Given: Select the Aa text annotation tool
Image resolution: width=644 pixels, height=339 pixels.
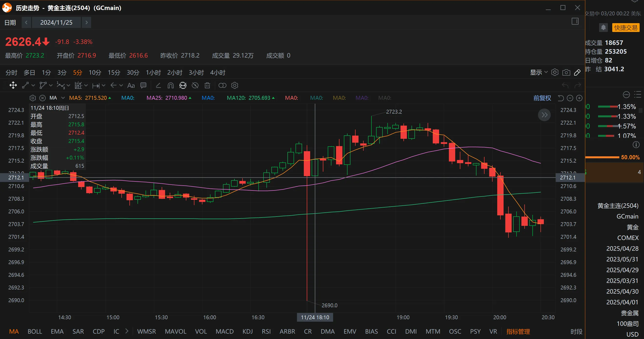Looking at the screenshot, I should click(131, 85).
